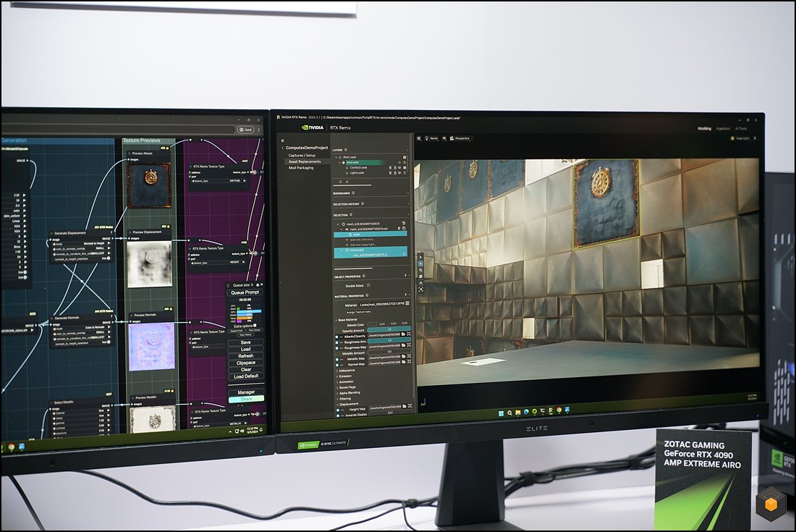This screenshot has width=796, height=532.
Task: Open the Albedo Color swatch
Action: click(372, 324)
